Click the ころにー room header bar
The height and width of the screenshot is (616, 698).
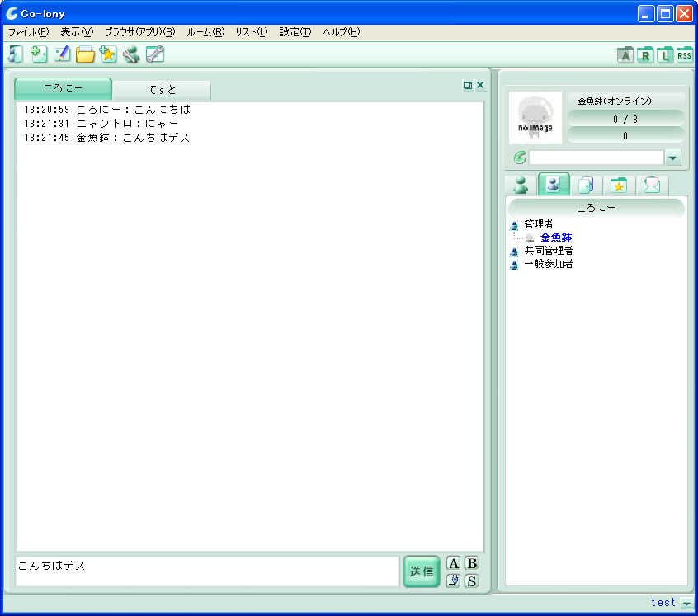tap(596, 208)
